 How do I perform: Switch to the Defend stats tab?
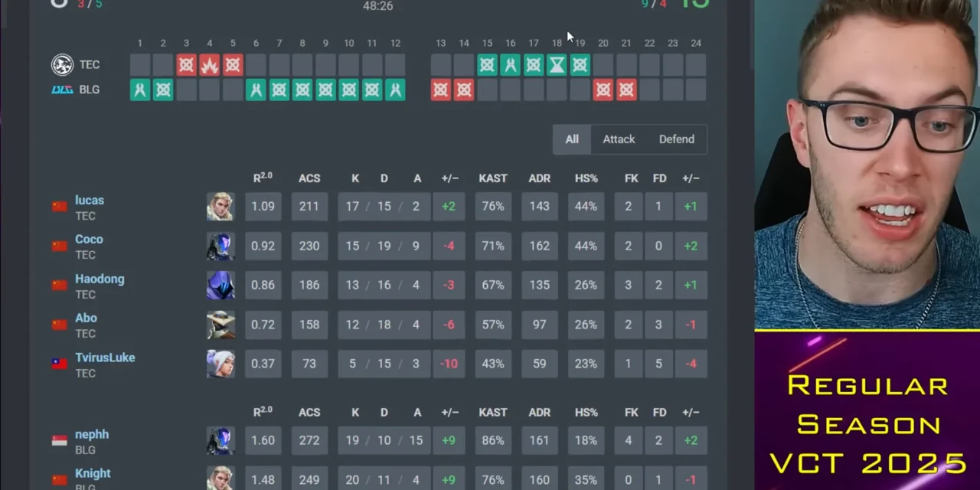click(677, 139)
